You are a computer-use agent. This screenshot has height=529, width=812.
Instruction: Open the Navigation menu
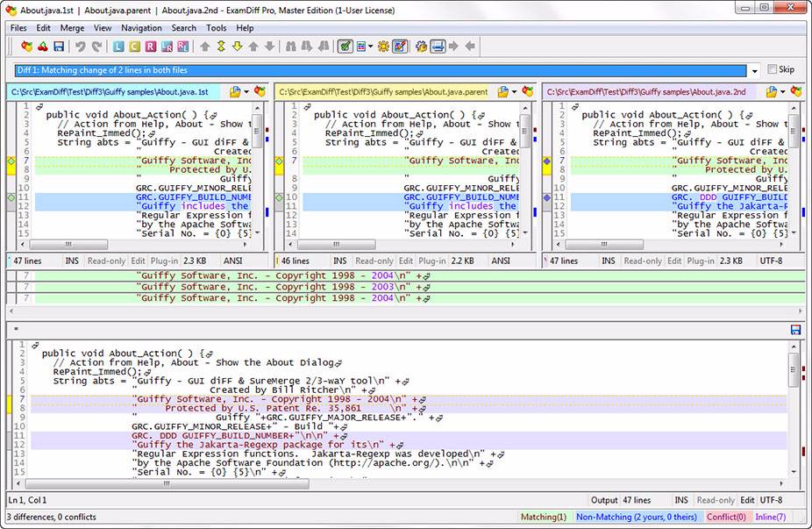point(141,28)
